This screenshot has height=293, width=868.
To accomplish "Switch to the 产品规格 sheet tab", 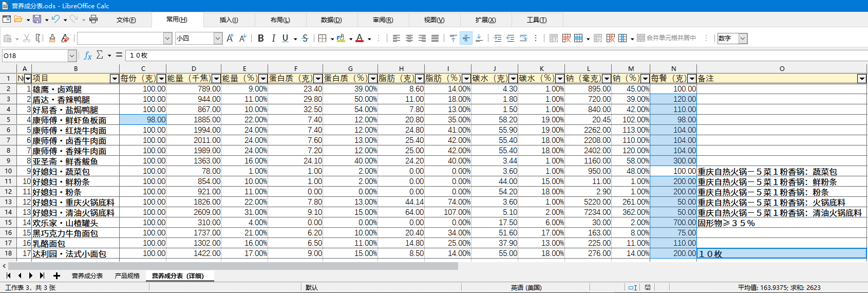I will 127,276.
